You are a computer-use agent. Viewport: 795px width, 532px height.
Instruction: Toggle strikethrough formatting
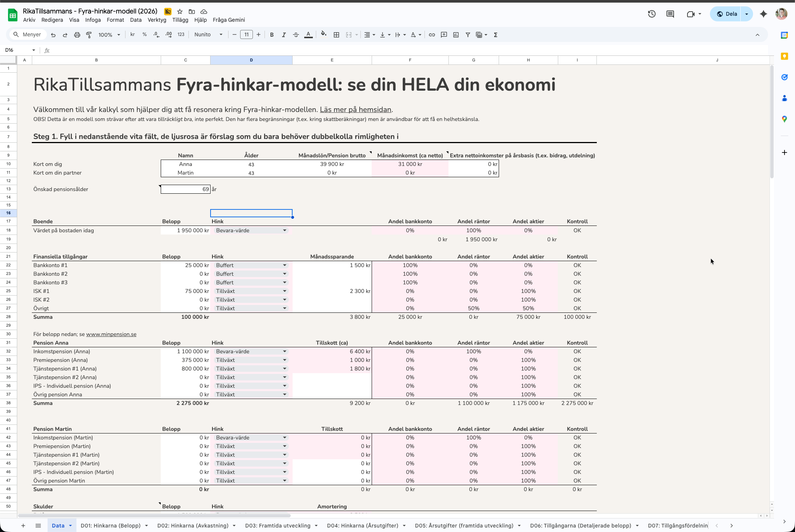(x=296, y=35)
